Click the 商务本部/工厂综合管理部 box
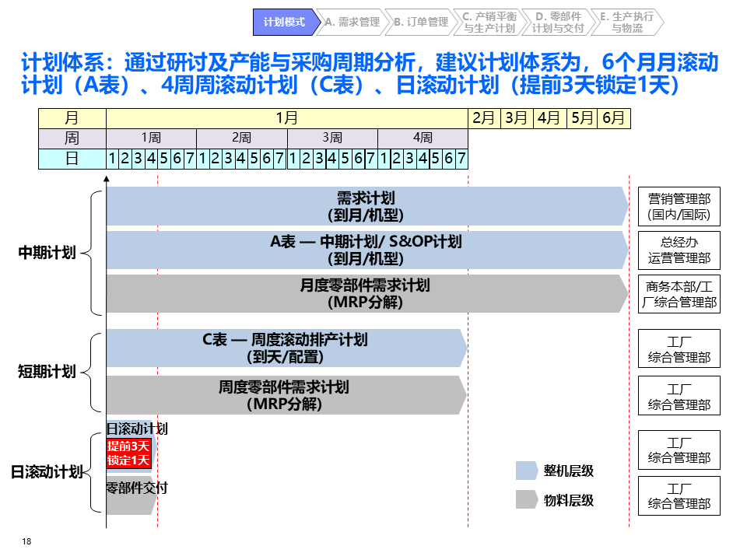Viewport: 747px width, 560px height. point(679,294)
